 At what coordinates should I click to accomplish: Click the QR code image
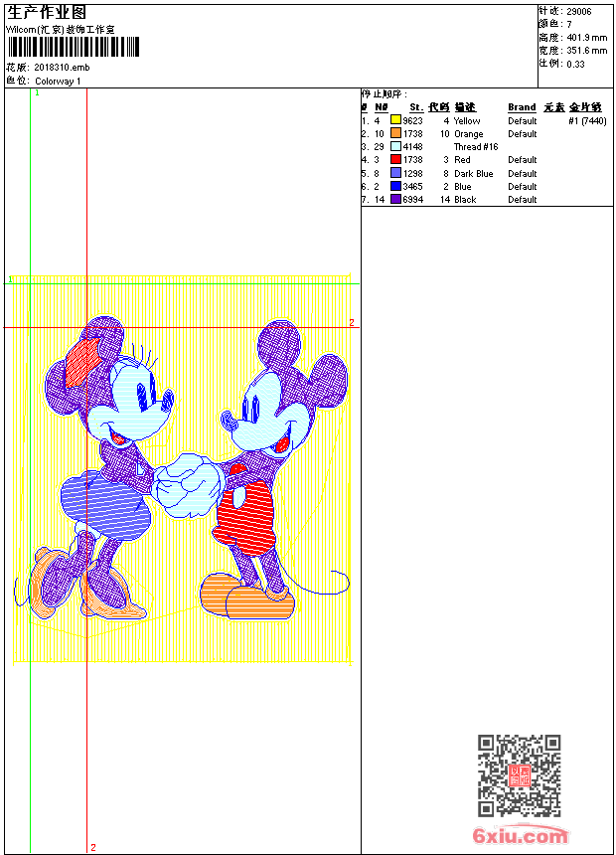pyautogui.click(x=519, y=775)
